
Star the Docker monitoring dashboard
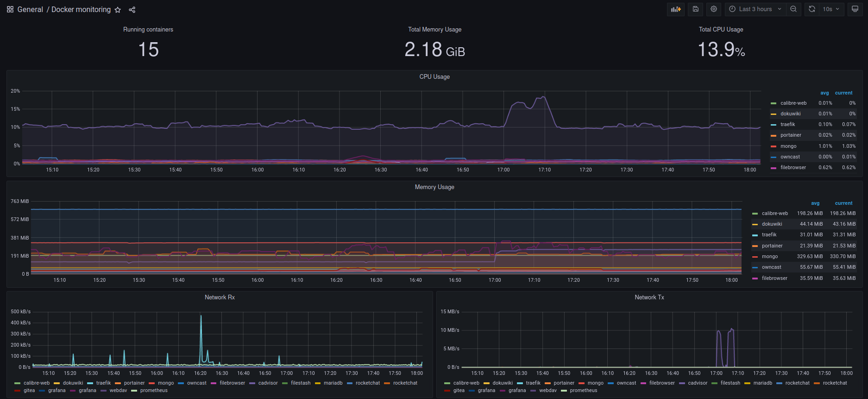(118, 10)
